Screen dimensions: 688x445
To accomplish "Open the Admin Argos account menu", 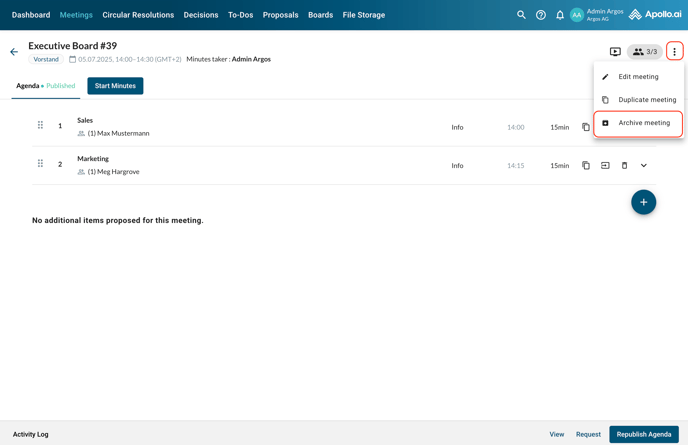I will coord(598,15).
